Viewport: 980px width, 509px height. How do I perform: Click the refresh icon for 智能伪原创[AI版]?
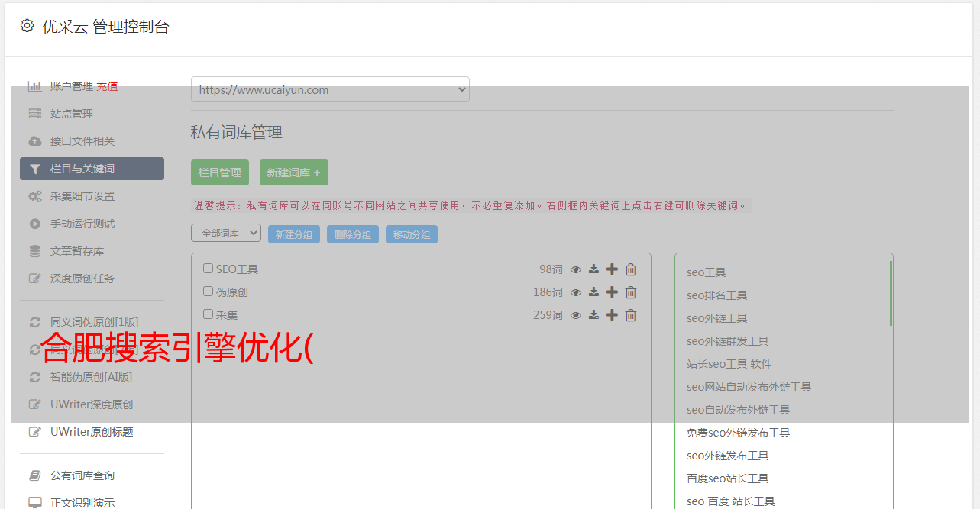(x=35, y=377)
